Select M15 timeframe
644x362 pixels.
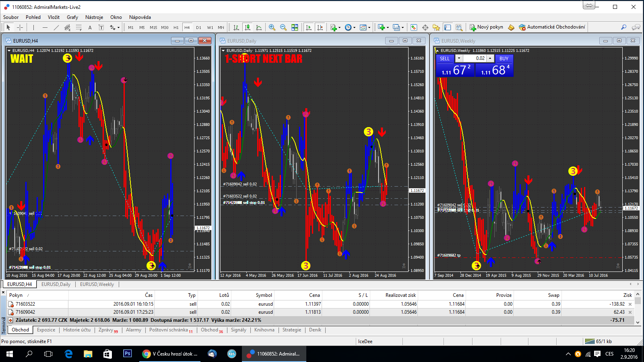(x=153, y=27)
